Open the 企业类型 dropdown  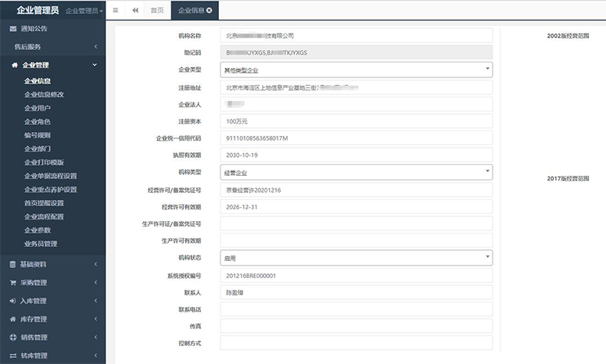[x=357, y=70]
